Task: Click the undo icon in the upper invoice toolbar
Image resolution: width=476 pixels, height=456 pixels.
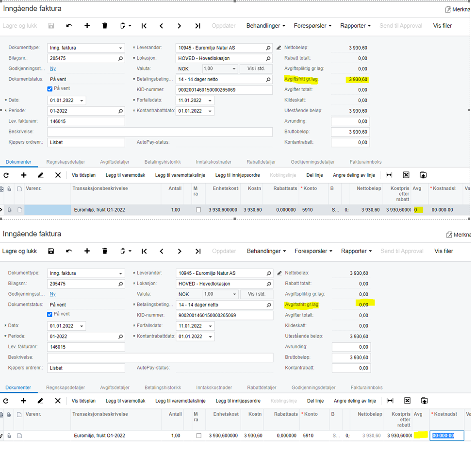Action: point(69,26)
